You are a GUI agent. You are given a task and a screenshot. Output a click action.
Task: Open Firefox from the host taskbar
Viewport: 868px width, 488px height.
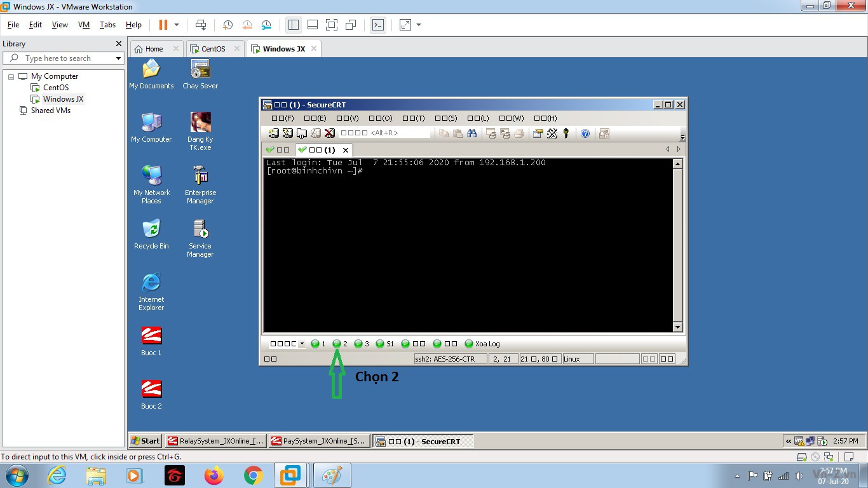pos(214,475)
